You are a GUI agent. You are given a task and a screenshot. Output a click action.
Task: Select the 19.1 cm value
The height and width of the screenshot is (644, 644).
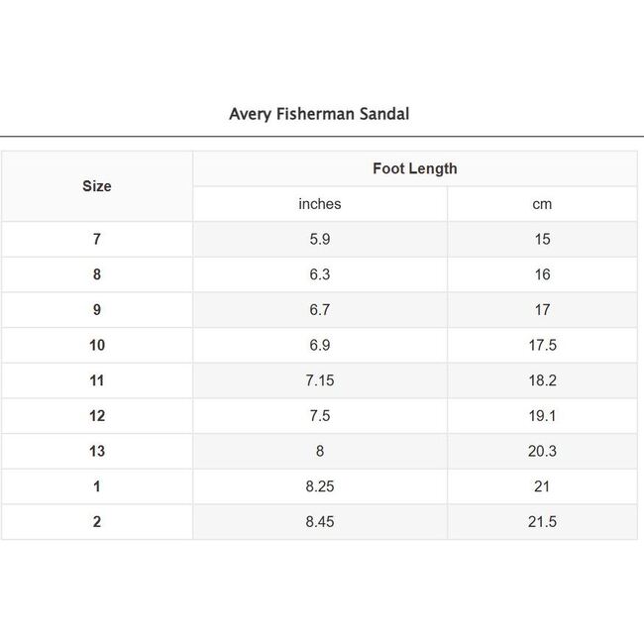542,416
